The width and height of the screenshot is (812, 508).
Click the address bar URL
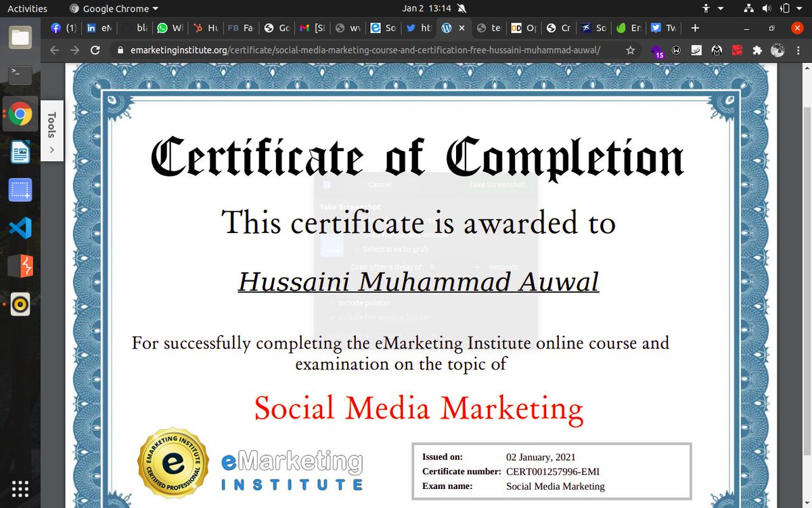[x=364, y=50]
